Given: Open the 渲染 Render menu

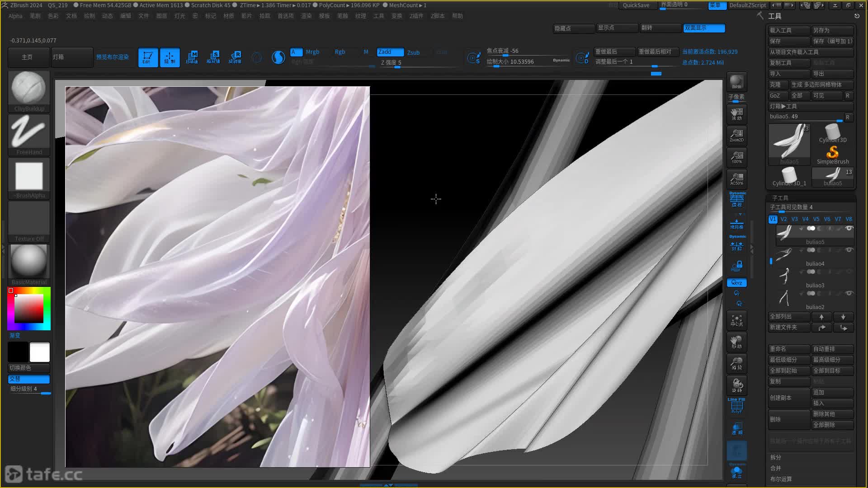Looking at the screenshot, I should (307, 16).
